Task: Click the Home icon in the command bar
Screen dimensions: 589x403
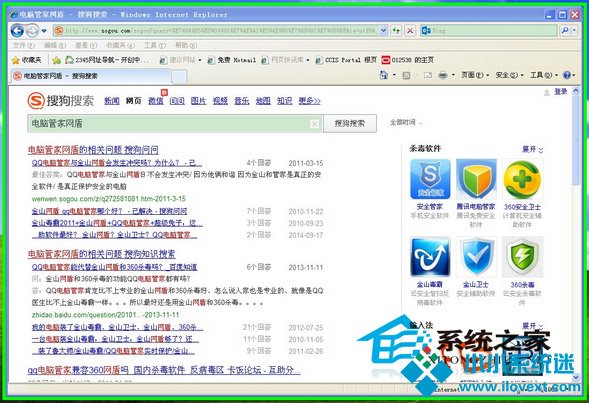Action: click(384, 75)
